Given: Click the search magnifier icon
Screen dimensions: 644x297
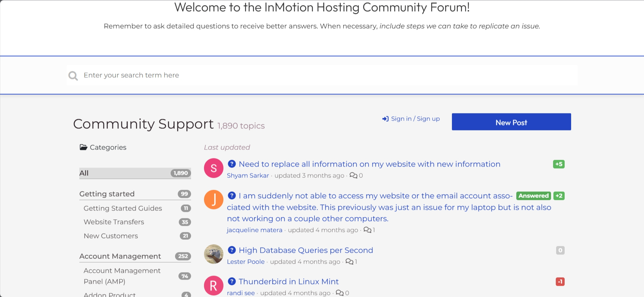Looking at the screenshot, I should pyautogui.click(x=73, y=76).
